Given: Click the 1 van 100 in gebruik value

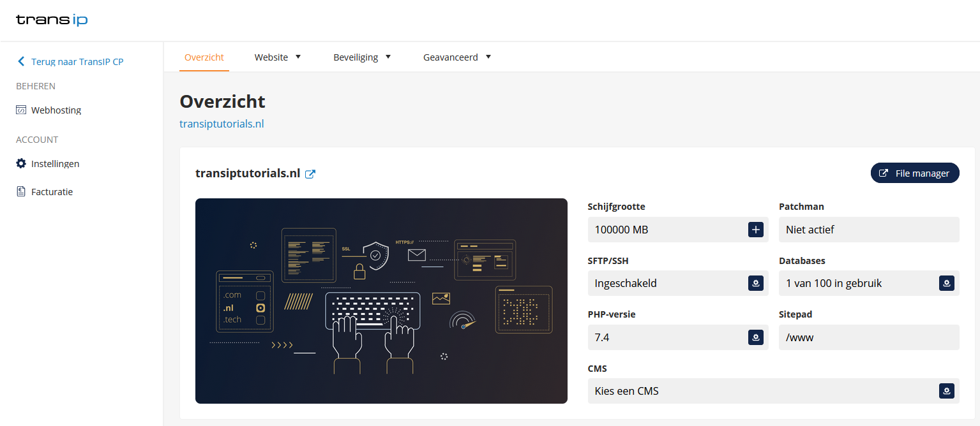Looking at the screenshot, I should [834, 283].
